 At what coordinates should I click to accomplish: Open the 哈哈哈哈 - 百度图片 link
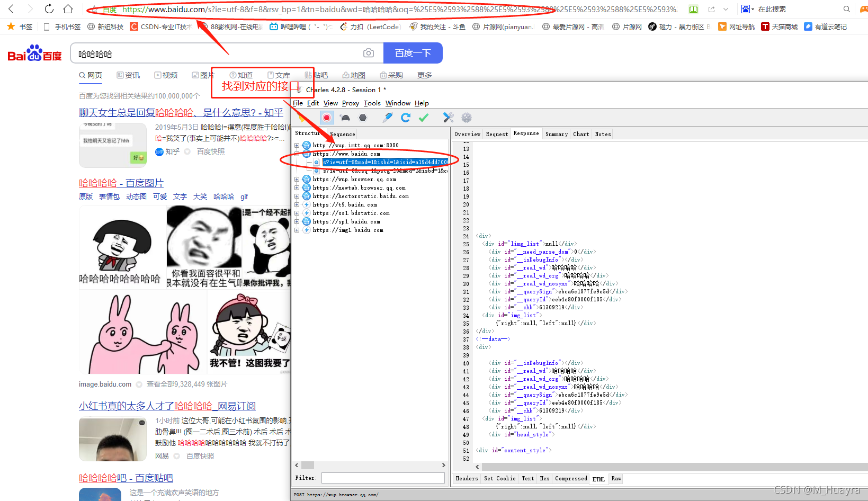(121, 183)
